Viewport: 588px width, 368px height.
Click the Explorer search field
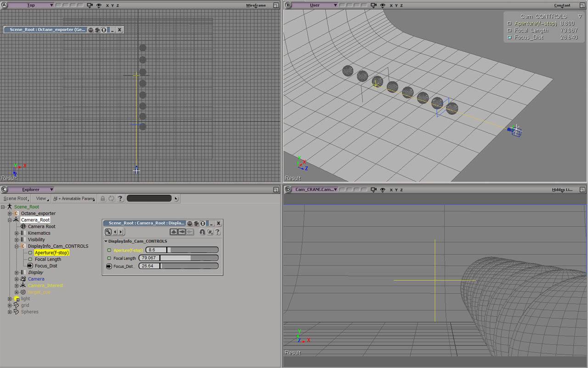(149, 199)
